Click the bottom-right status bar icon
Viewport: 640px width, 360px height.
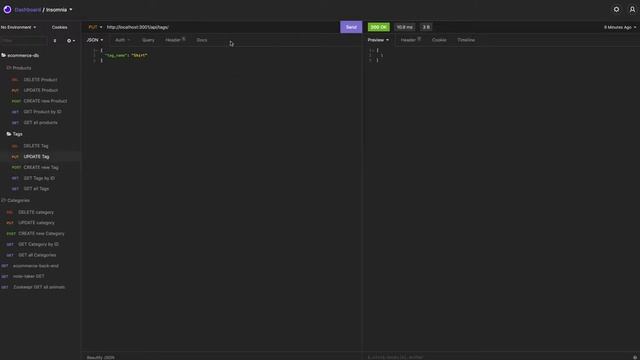635,357
